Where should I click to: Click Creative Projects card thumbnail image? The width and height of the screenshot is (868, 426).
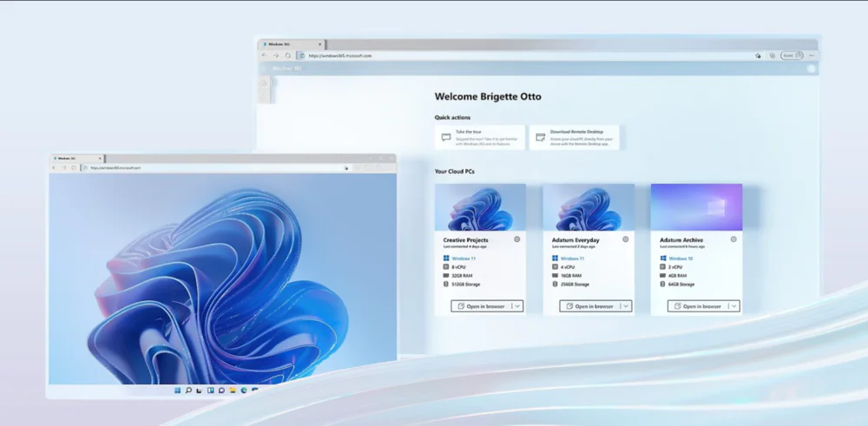tap(481, 206)
